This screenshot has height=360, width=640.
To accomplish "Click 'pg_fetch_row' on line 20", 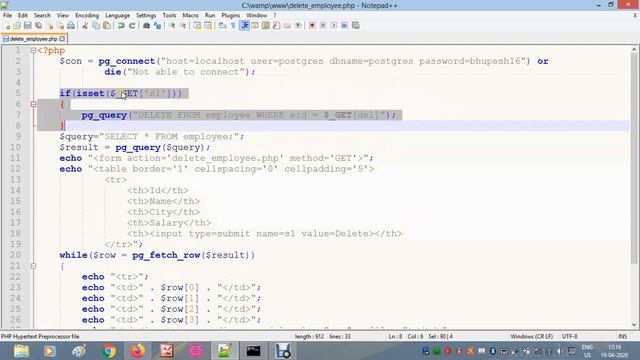I will coord(166,255).
